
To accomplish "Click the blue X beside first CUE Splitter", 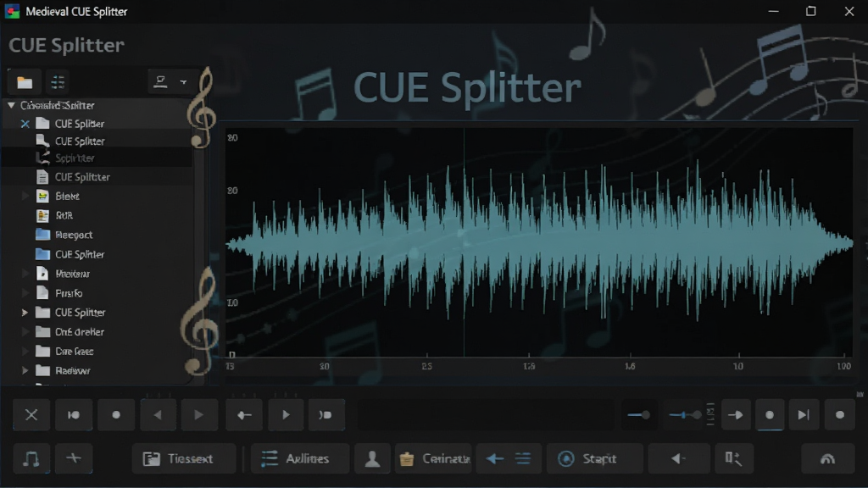I will 25,124.
